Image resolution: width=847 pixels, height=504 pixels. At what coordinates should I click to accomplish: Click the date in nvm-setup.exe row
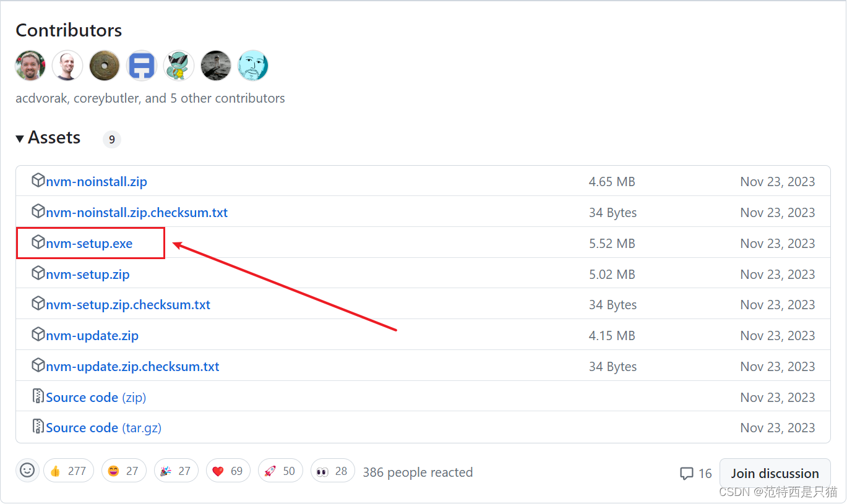(x=778, y=244)
